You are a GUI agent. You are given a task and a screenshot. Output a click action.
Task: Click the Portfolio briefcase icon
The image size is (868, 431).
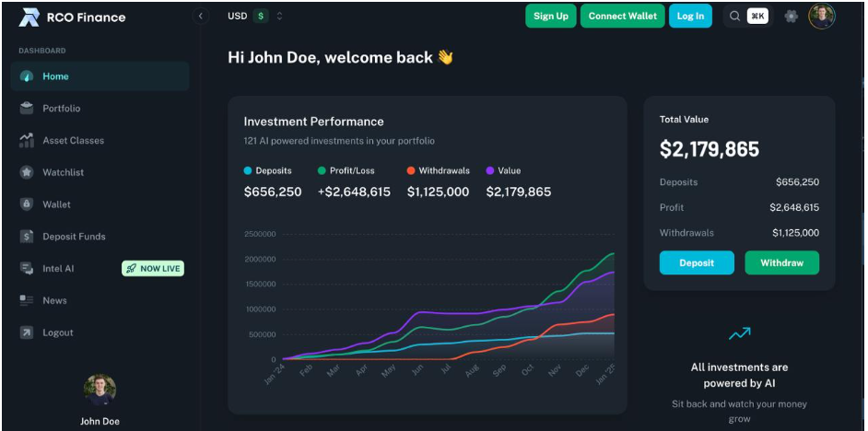tap(27, 109)
